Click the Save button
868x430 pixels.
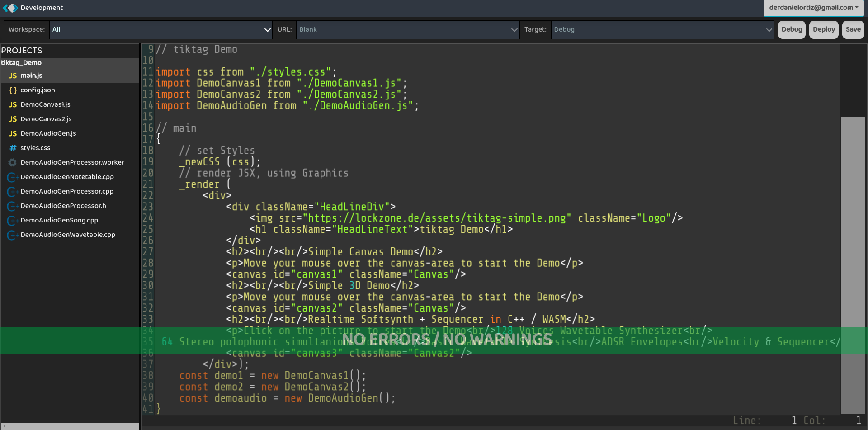[x=853, y=29]
